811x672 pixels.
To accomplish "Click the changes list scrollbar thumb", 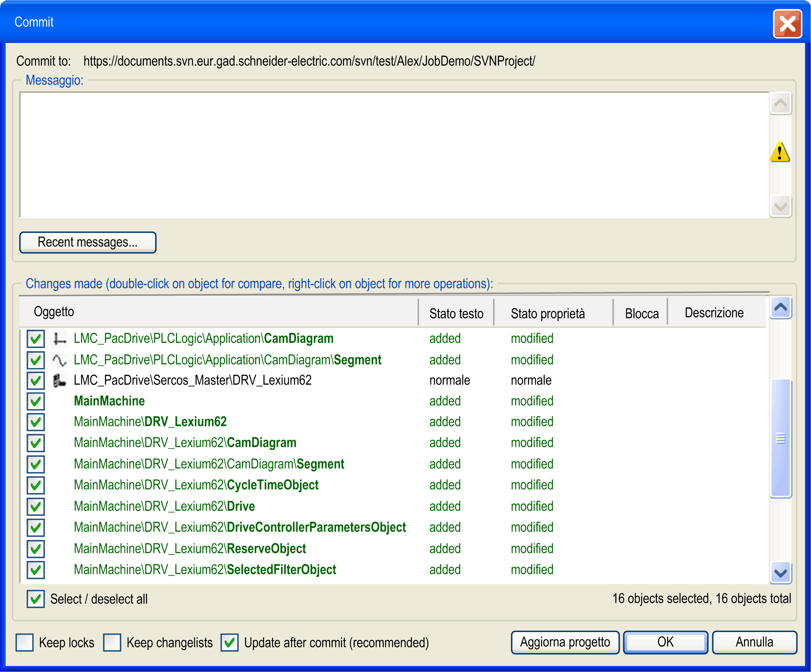I will 780,438.
